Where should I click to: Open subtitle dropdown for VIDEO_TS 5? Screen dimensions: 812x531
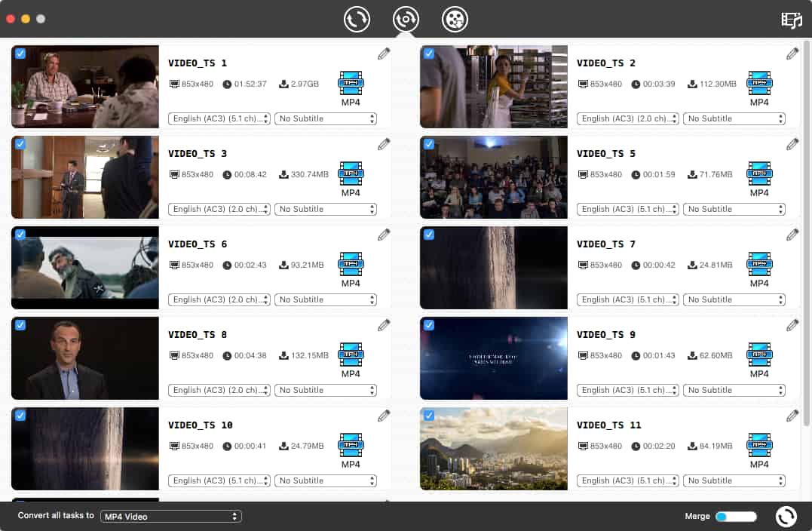tap(734, 209)
